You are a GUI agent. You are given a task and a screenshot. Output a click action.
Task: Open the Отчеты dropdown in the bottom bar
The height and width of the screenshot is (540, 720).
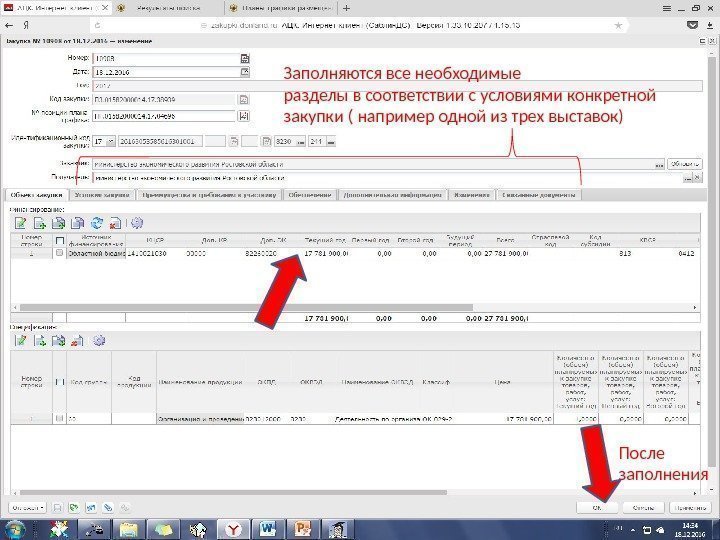[x=28, y=507]
